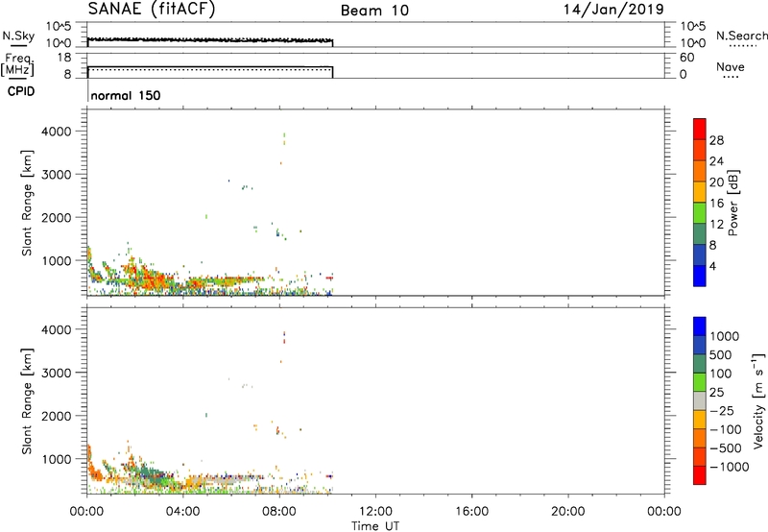Click the 'Beam 10' label
Screen dimensions: 768x532
pyautogui.click(x=374, y=11)
